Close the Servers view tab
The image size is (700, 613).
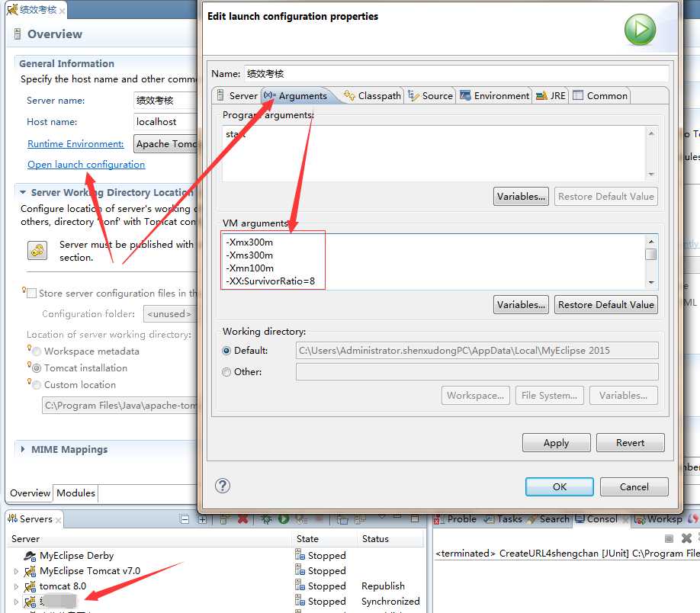pos(59,520)
